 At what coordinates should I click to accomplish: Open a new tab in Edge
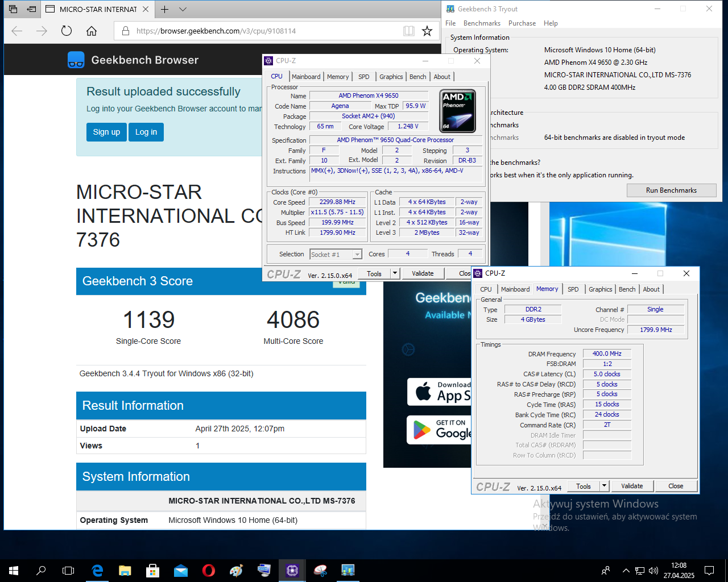164,9
